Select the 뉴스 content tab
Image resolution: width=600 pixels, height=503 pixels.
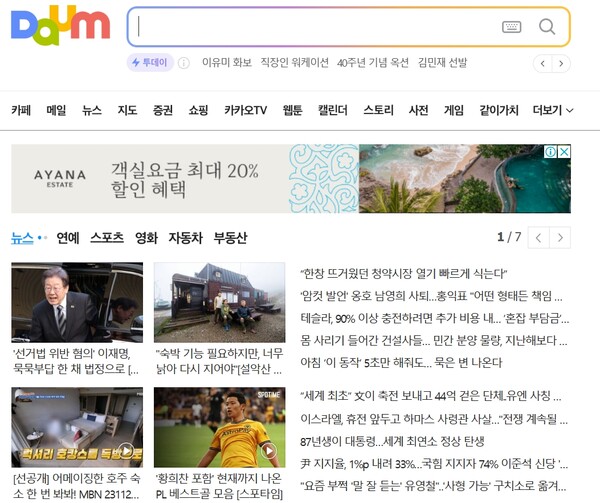pyautogui.click(x=22, y=238)
